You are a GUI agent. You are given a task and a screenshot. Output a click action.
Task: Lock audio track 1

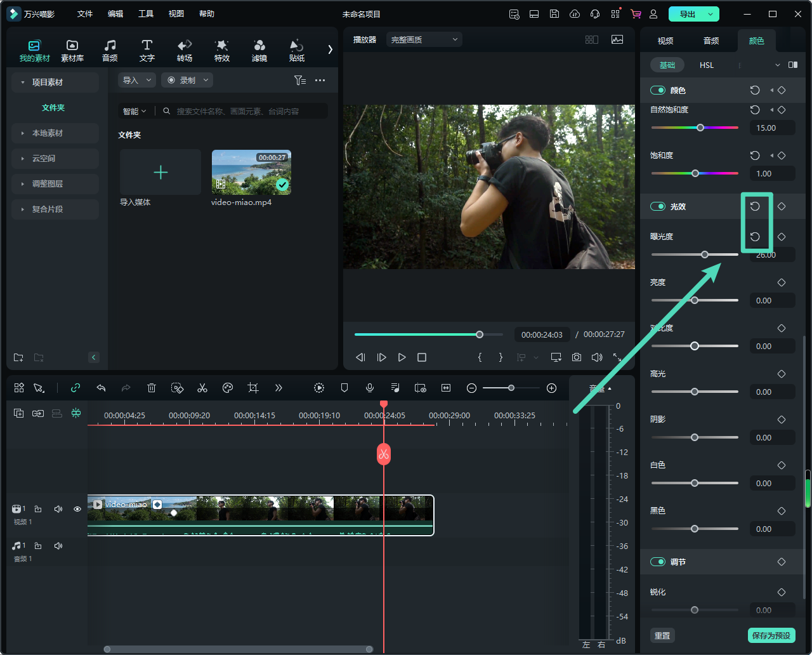pyautogui.click(x=38, y=546)
